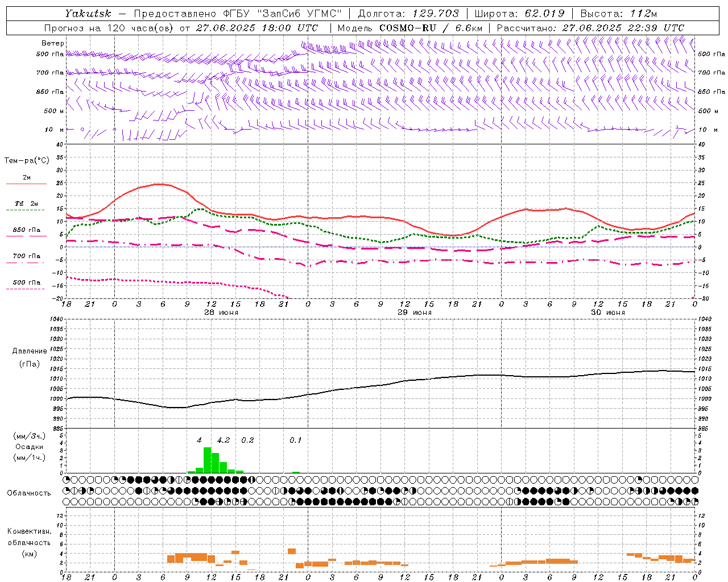The width and height of the screenshot is (728, 582).
Task: Click the 'Прогноз на 120 часа(ов)' header text
Action: (x=110, y=28)
